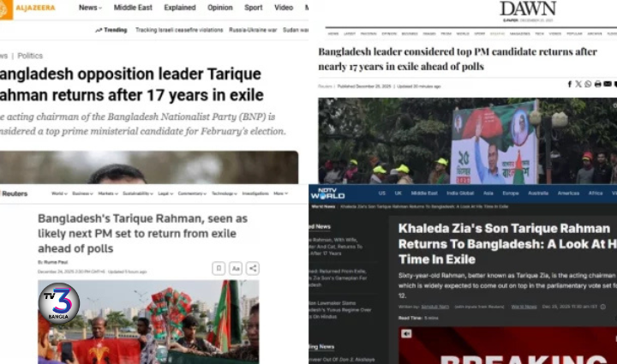The height and width of the screenshot is (364, 617).
Task: Share Dawn article on Facebook
Action: tap(569, 84)
